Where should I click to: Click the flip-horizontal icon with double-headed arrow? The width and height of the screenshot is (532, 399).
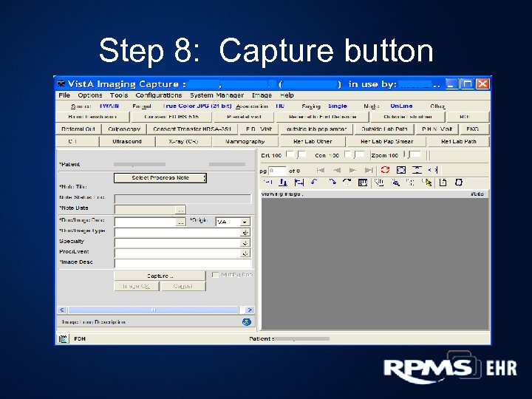pyautogui.click(x=299, y=183)
